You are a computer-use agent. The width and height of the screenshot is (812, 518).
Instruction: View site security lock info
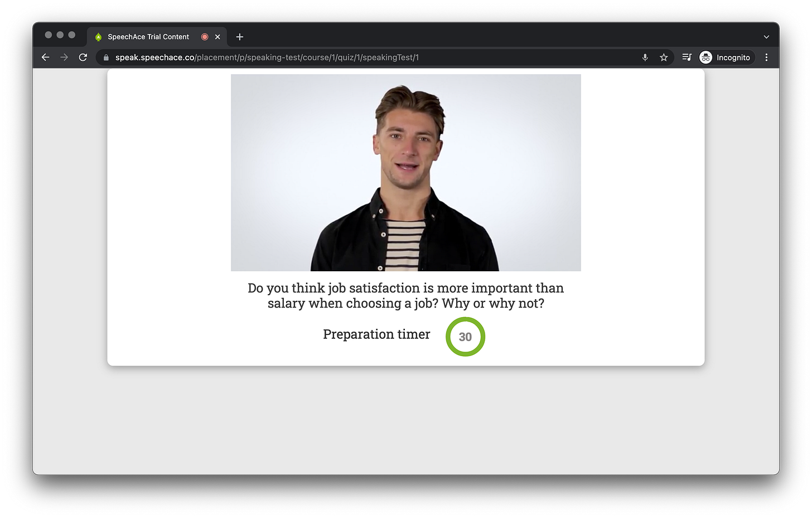point(106,57)
